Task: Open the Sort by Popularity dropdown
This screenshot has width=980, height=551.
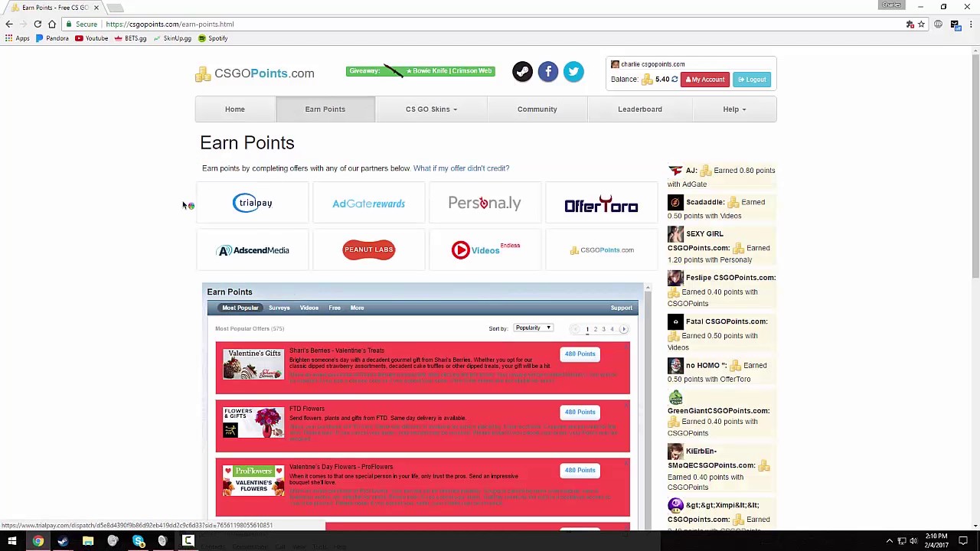Action: point(533,328)
